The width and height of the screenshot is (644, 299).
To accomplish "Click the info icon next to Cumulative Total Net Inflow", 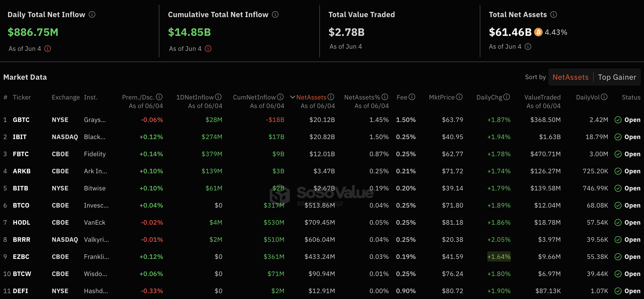I will point(275,14).
